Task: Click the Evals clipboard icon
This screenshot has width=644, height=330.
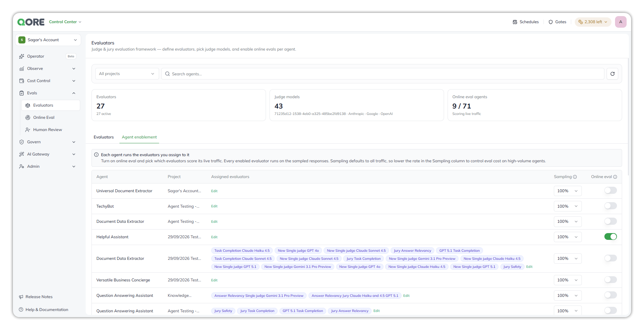Action: (x=22, y=93)
